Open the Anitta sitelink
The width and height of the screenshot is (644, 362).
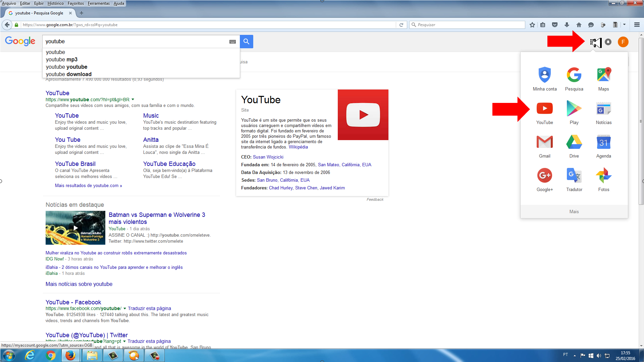pos(151,140)
